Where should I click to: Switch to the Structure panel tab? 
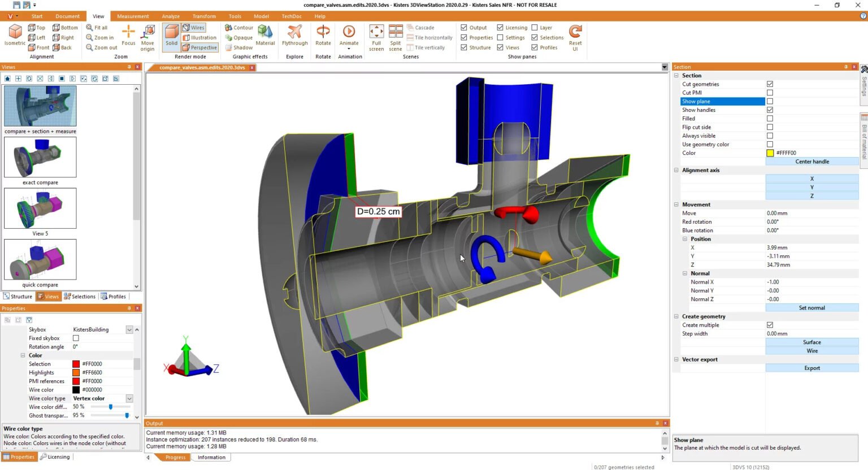pyautogui.click(x=18, y=297)
